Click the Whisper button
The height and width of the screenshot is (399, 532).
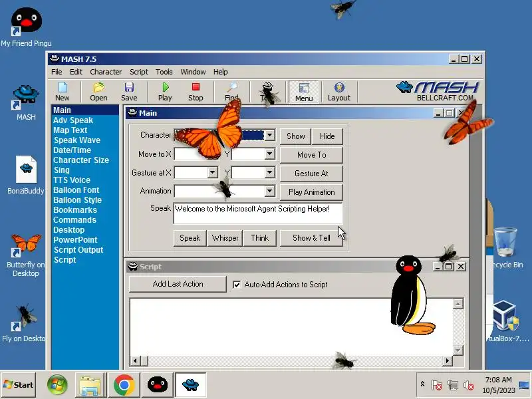[x=225, y=238]
